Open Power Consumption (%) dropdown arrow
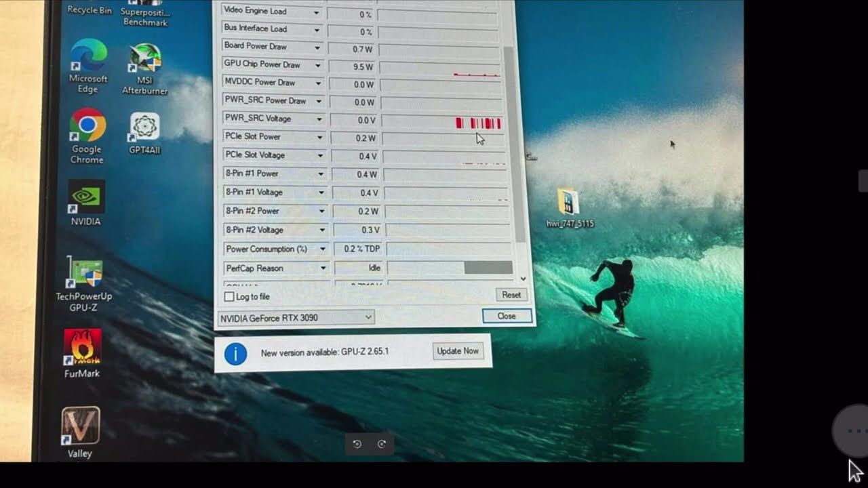The image size is (868, 488). point(323,249)
